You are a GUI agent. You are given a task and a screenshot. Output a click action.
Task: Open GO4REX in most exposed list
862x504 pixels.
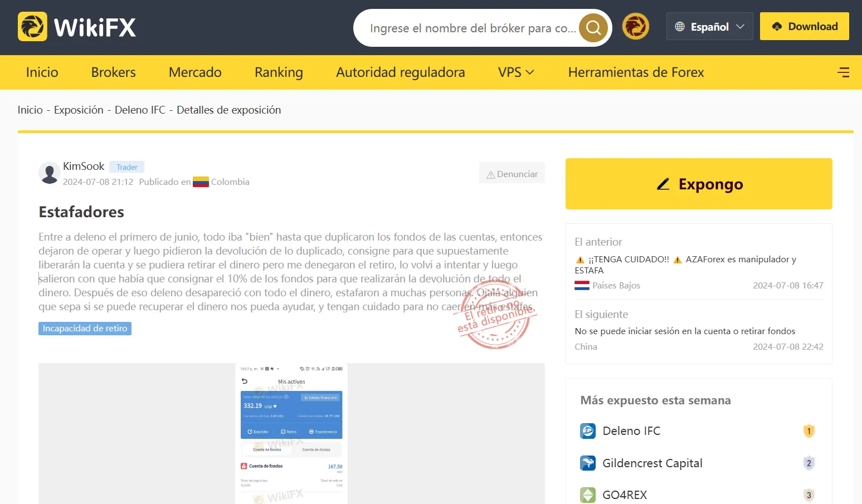[x=625, y=495]
